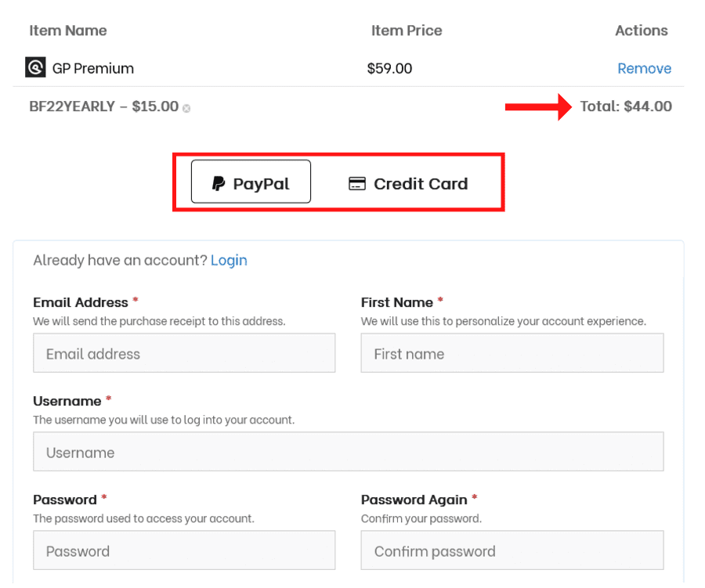Focus the Password input field
The image size is (705, 588).
pyautogui.click(x=184, y=550)
